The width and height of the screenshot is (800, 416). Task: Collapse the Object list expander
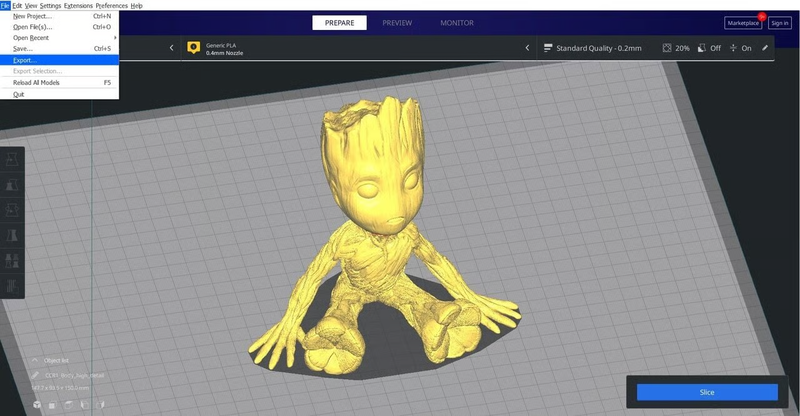(x=35, y=360)
